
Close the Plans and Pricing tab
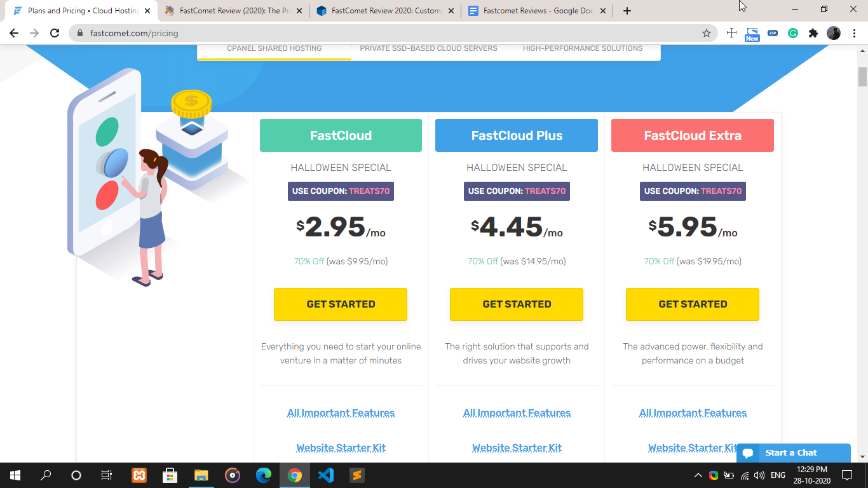pos(147,11)
